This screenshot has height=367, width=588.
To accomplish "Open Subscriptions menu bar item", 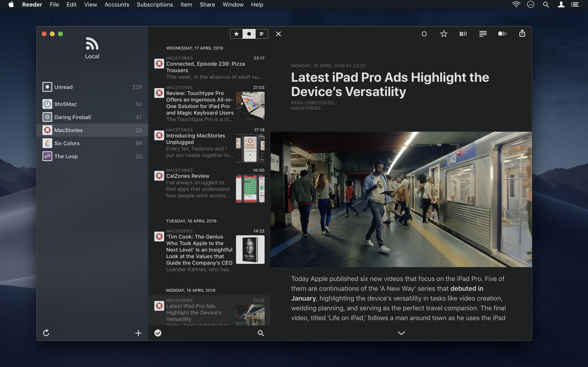I will 155,5.
